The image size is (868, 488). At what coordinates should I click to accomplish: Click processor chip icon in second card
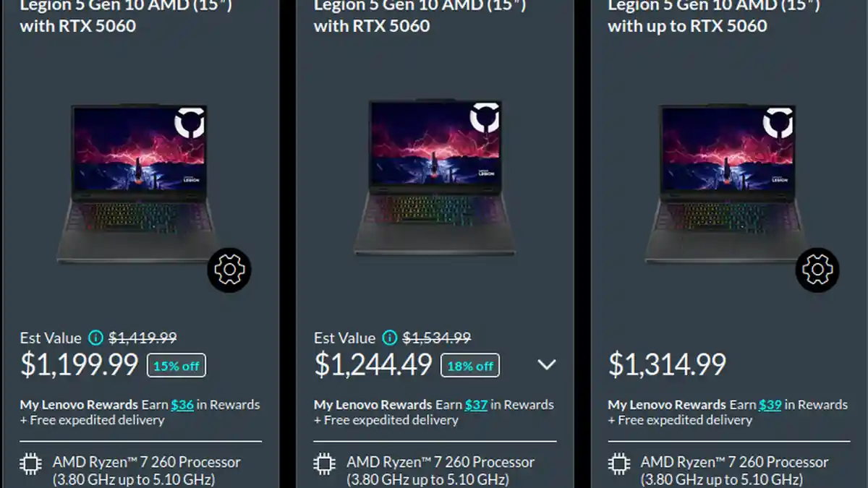click(x=324, y=463)
